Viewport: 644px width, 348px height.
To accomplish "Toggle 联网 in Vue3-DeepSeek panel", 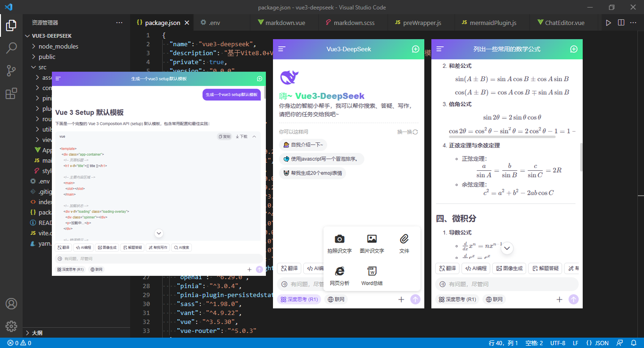I will point(336,299).
